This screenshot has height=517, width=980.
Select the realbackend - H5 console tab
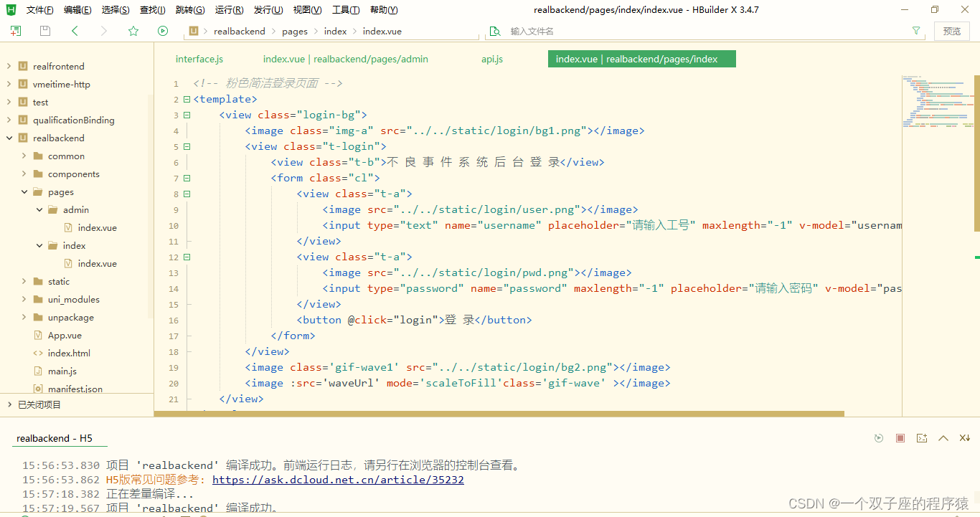(x=55, y=438)
